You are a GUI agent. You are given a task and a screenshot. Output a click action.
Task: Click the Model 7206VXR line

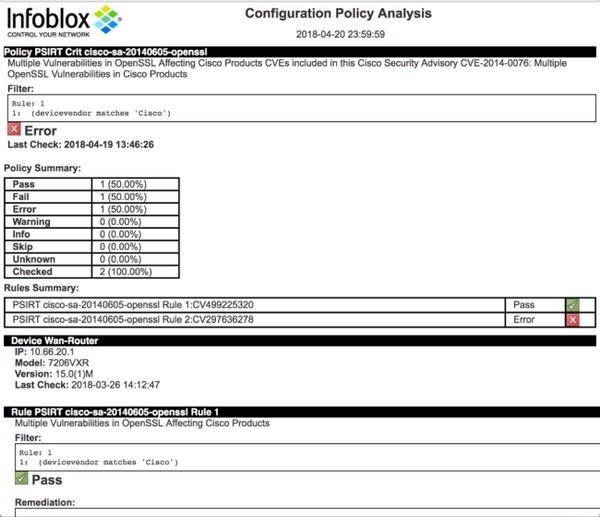(52, 363)
